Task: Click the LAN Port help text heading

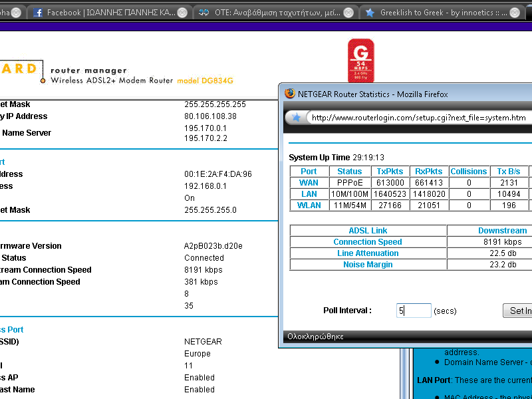Action: [434, 380]
